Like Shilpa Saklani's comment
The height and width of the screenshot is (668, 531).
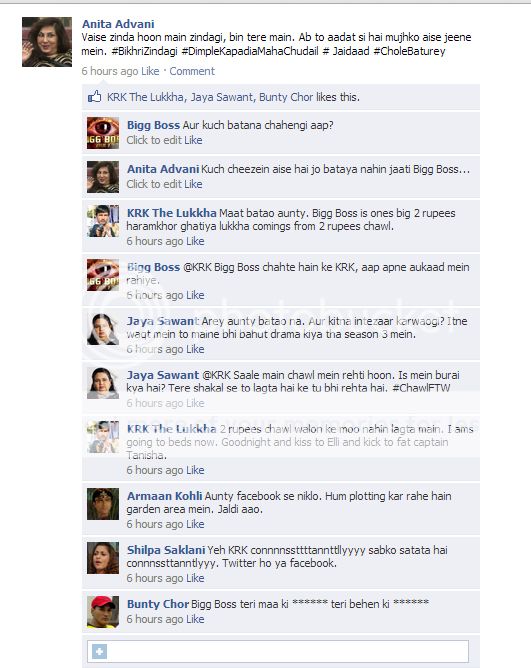195,578
